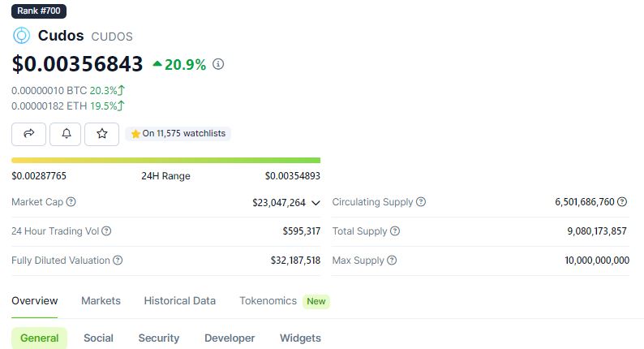The height and width of the screenshot is (349, 644).
Task: Select the Widgets sub-tab
Action: click(300, 338)
